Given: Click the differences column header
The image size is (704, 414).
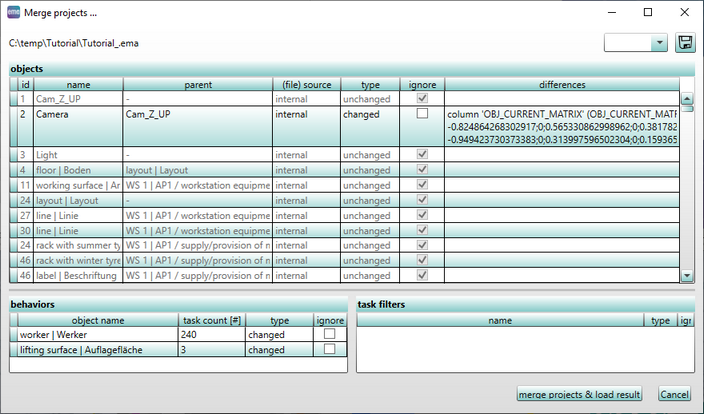Looking at the screenshot, I should point(561,85).
